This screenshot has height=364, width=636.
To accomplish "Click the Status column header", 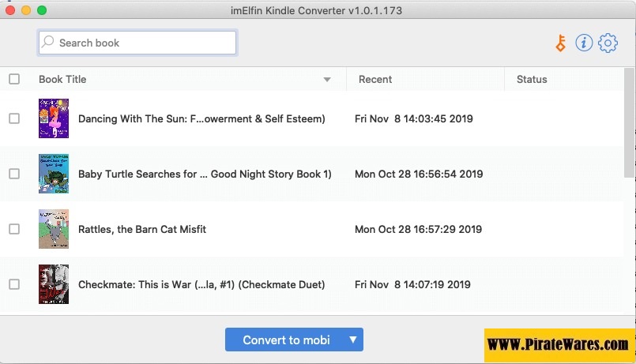I will click(532, 79).
